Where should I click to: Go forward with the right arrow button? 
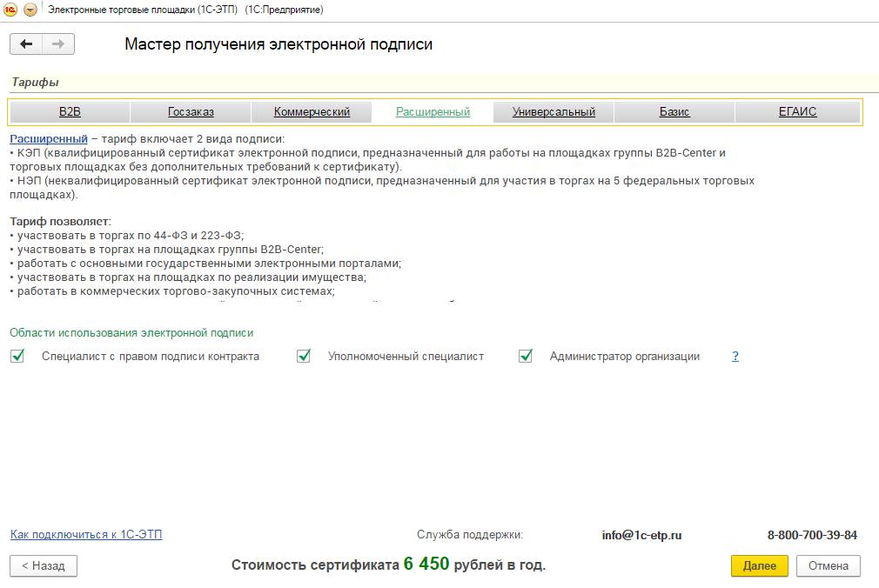click(x=58, y=43)
